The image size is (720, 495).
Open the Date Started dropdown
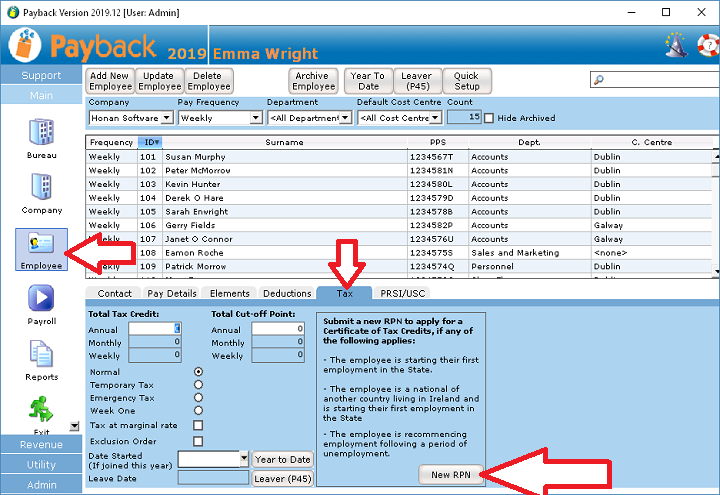pos(243,459)
